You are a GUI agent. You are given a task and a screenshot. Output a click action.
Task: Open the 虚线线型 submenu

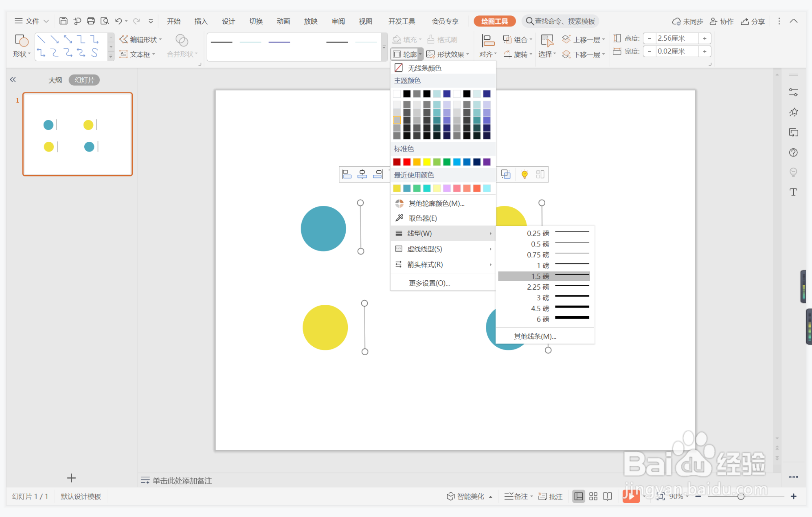click(443, 249)
